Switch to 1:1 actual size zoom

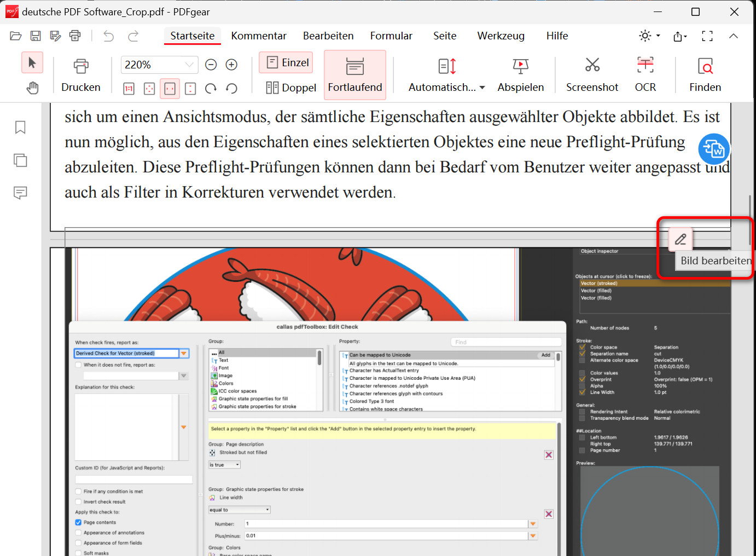(128, 88)
